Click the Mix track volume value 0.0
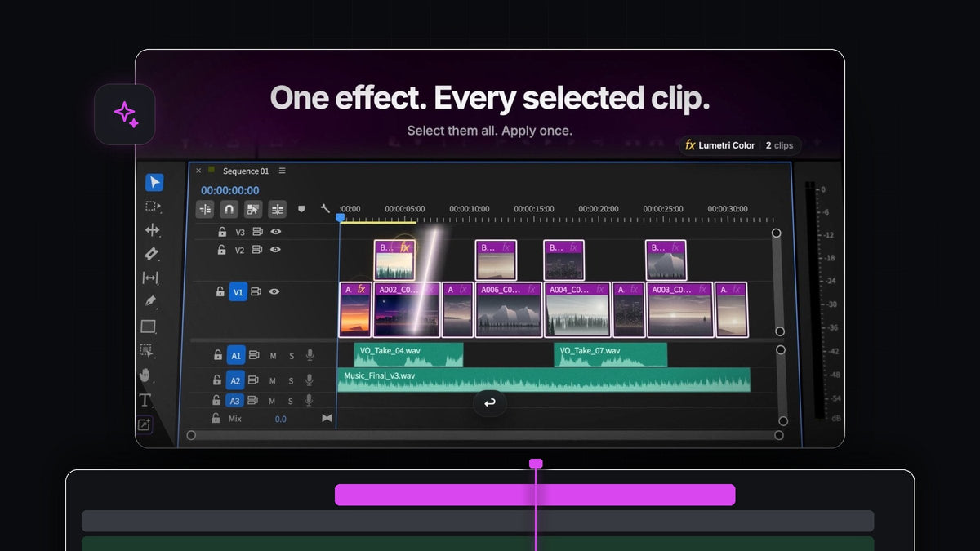 click(x=280, y=419)
